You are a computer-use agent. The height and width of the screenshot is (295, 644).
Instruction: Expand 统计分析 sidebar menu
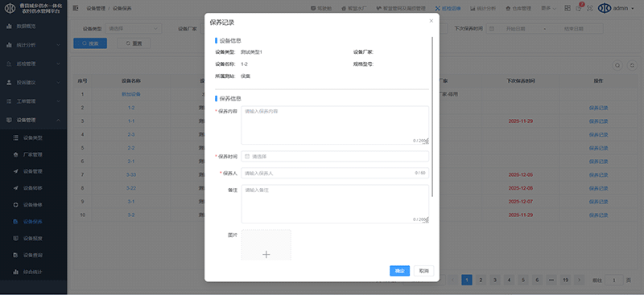tap(33, 45)
